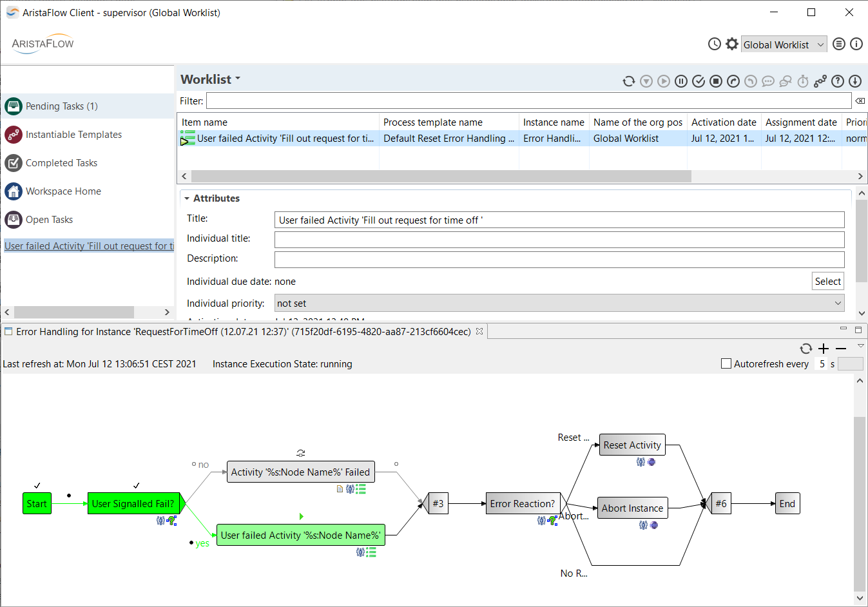Click the Filter input field
Screen dimensions: 868x607
pos(528,101)
